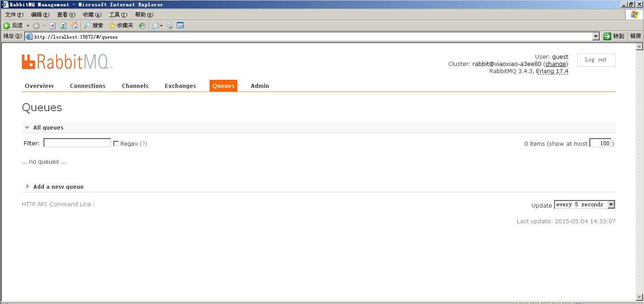Select the Queues tab
The height and width of the screenshot is (304, 644).
point(223,86)
